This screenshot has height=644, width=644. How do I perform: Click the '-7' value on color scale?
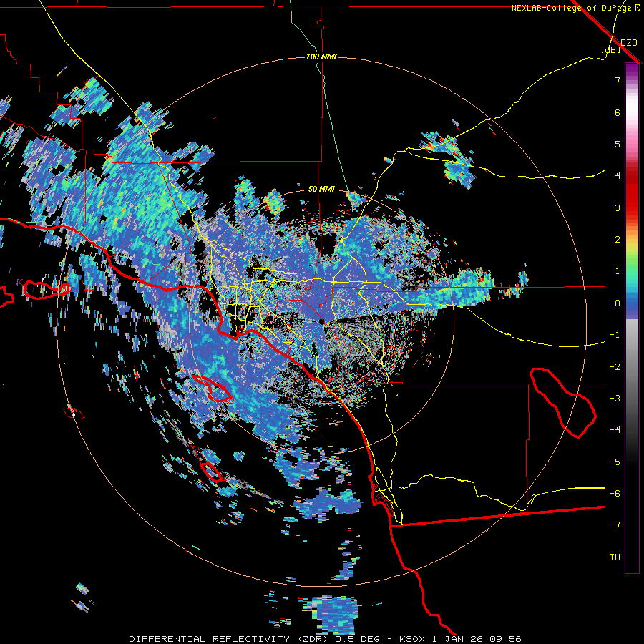coord(615,525)
